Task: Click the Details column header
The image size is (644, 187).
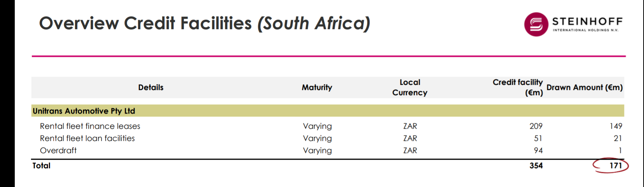Action: pos(151,87)
